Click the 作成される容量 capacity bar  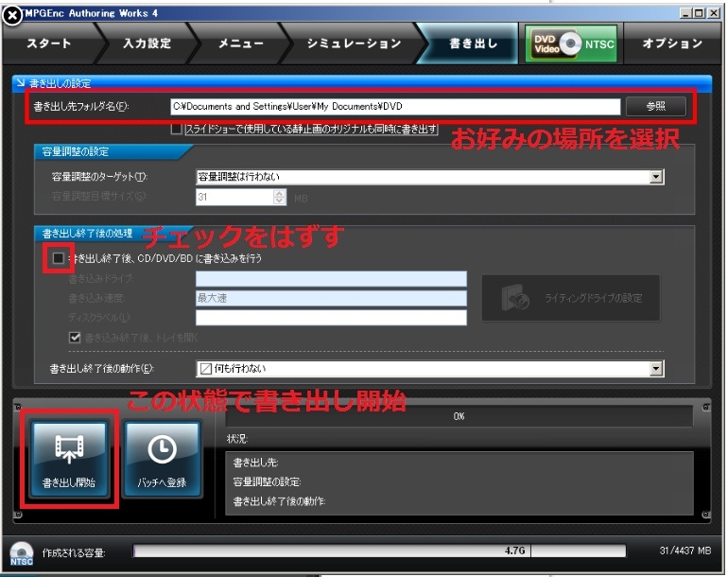[379, 551]
